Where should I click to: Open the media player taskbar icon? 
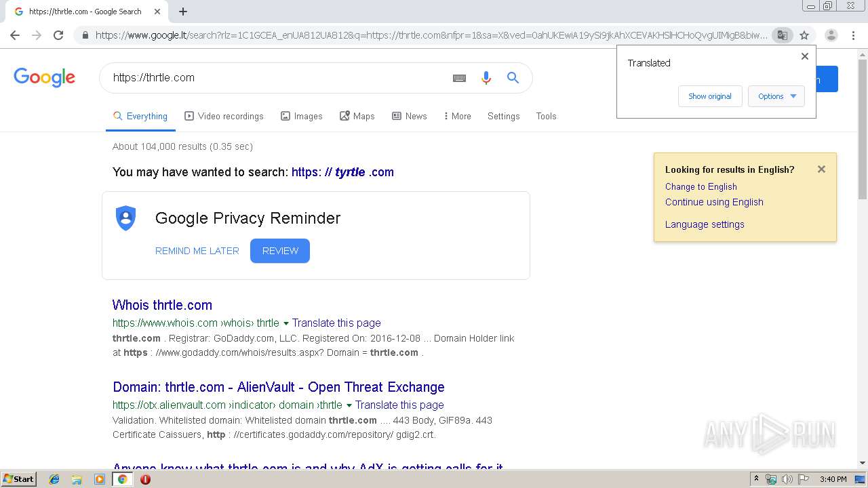(100, 479)
